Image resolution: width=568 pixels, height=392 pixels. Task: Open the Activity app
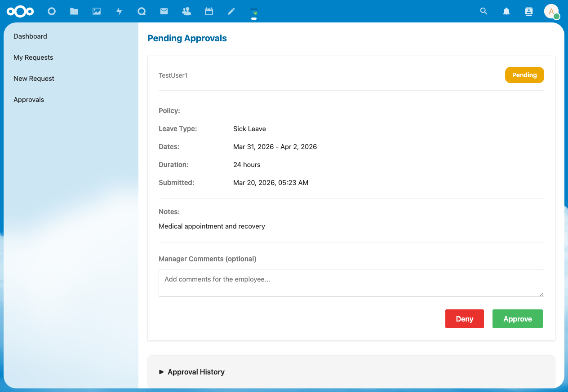point(119,11)
